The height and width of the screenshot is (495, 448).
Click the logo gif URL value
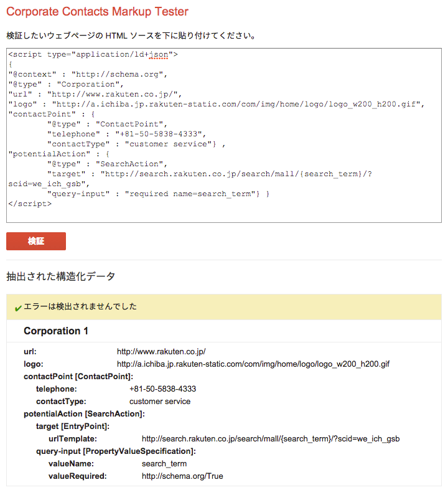(253, 364)
